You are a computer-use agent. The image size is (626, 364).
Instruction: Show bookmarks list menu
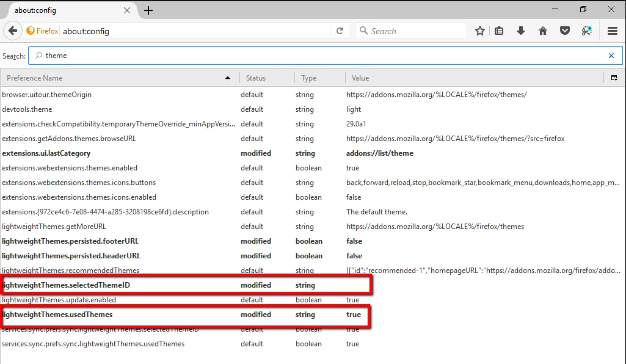pos(499,31)
